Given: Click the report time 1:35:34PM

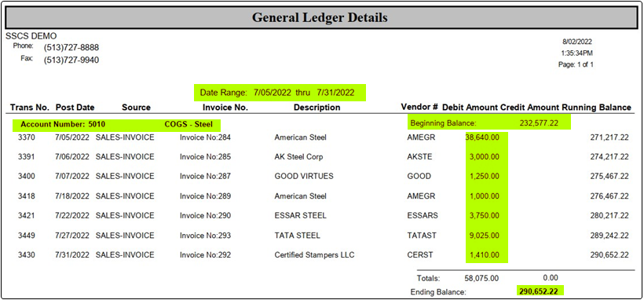Looking at the screenshot, I should point(576,53).
